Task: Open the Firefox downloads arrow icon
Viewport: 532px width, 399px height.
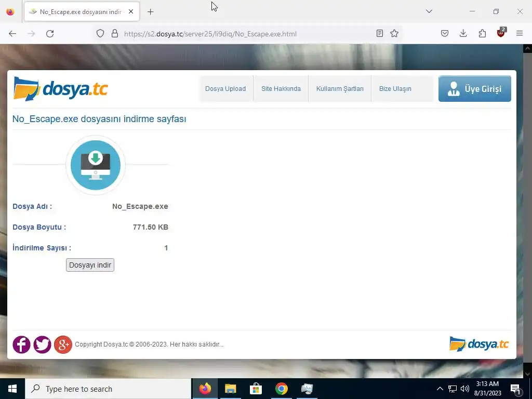Action: [x=463, y=33]
